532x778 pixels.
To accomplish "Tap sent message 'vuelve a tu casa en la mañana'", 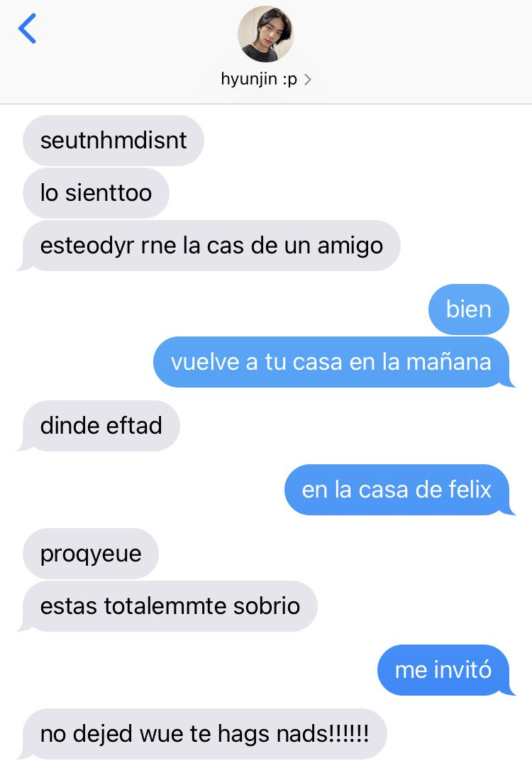I will (x=331, y=362).
